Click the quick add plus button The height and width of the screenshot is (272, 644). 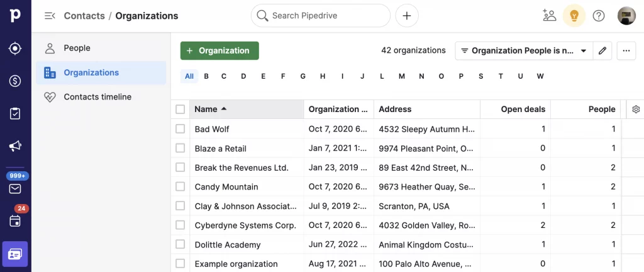point(407,16)
